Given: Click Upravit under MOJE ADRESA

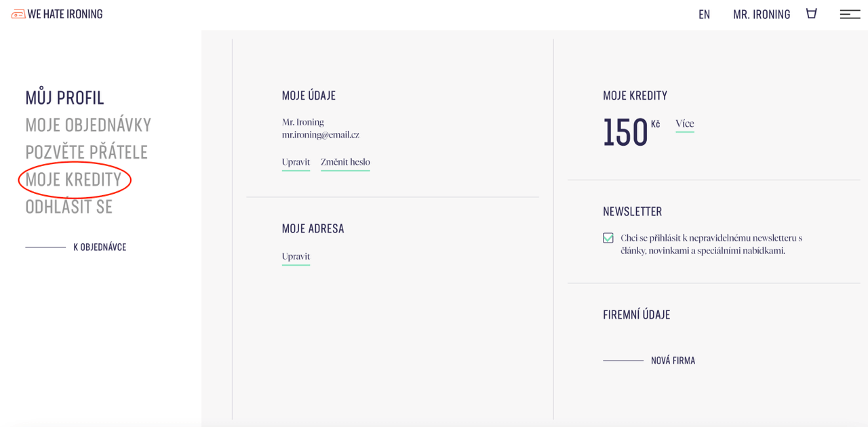Looking at the screenshot, I should pyautogui.click(x=296, y=256).
